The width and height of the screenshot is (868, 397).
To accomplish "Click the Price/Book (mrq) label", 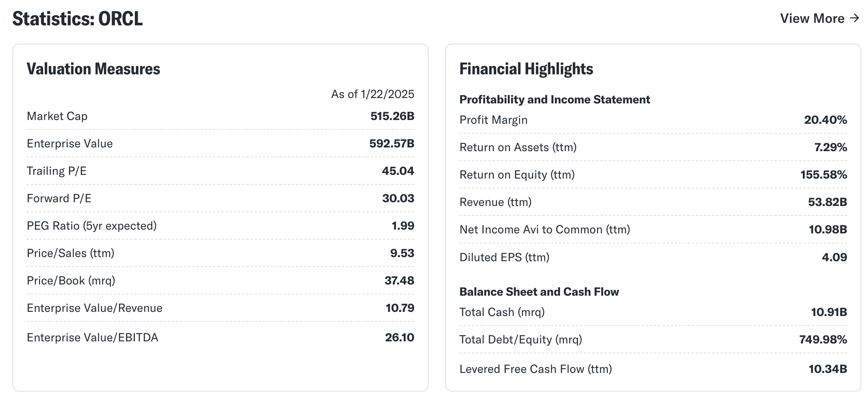I will [x=71, y=281].
